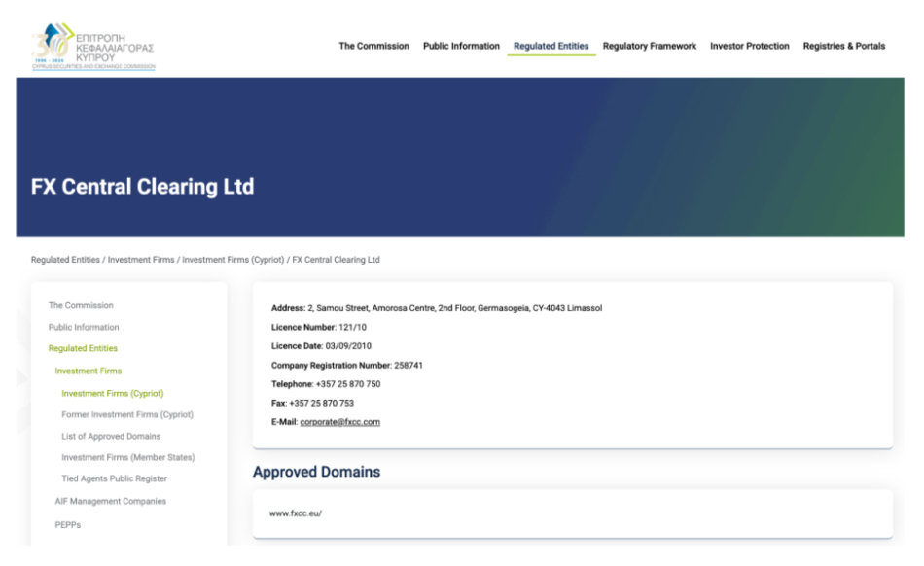Screen dimensions: 924x566
Task: Click the Licence Number 121/10 text
Action: point(319,328)
